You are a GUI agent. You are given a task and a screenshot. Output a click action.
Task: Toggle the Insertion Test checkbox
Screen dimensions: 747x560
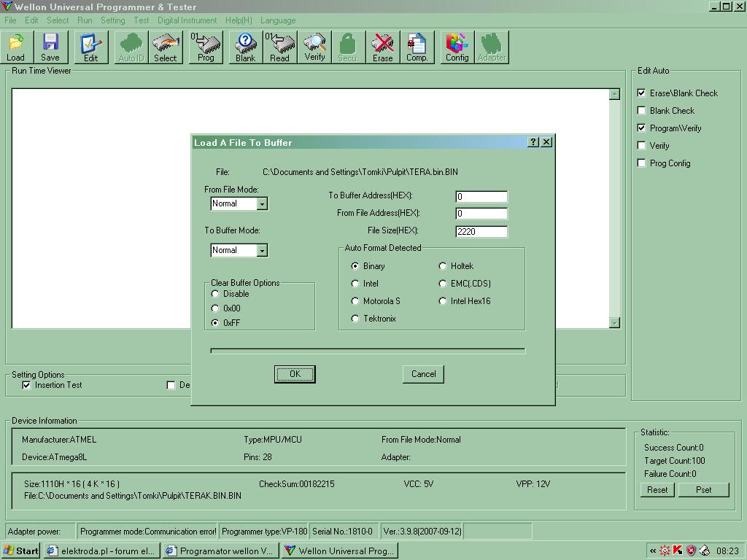coord(27,385)
